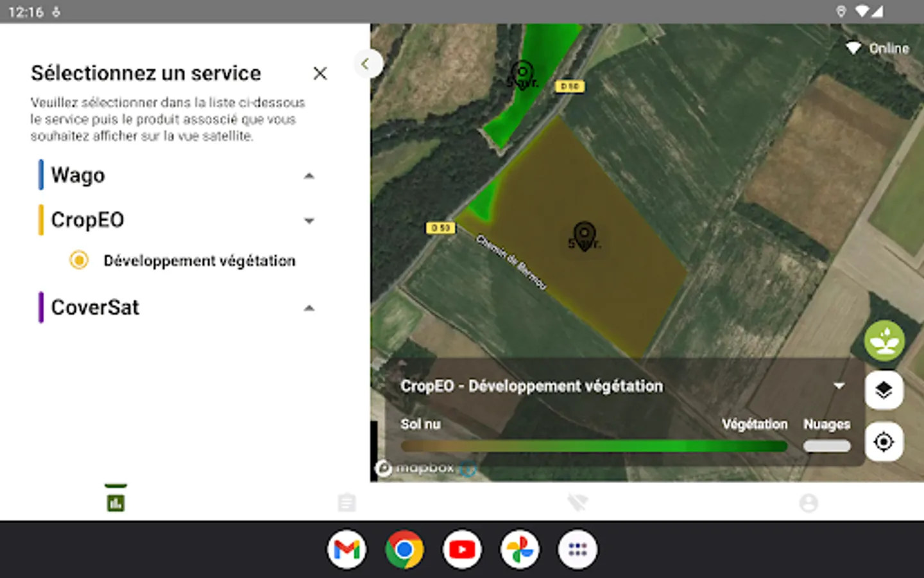Launch Gmail from the dock
This screenshot has height=578, width=924.
pyautogui.click(x=346, y=550)
